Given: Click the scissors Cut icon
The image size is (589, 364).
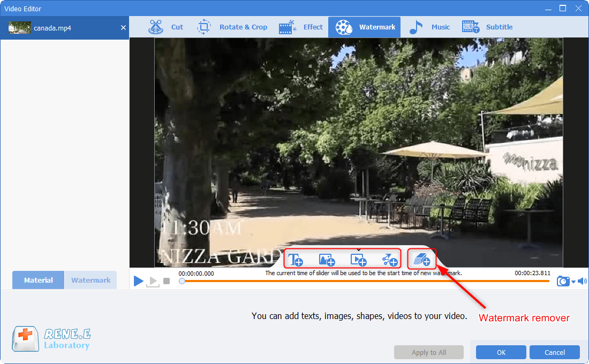Looking at the screenshot, I should (x=155, y=27).
